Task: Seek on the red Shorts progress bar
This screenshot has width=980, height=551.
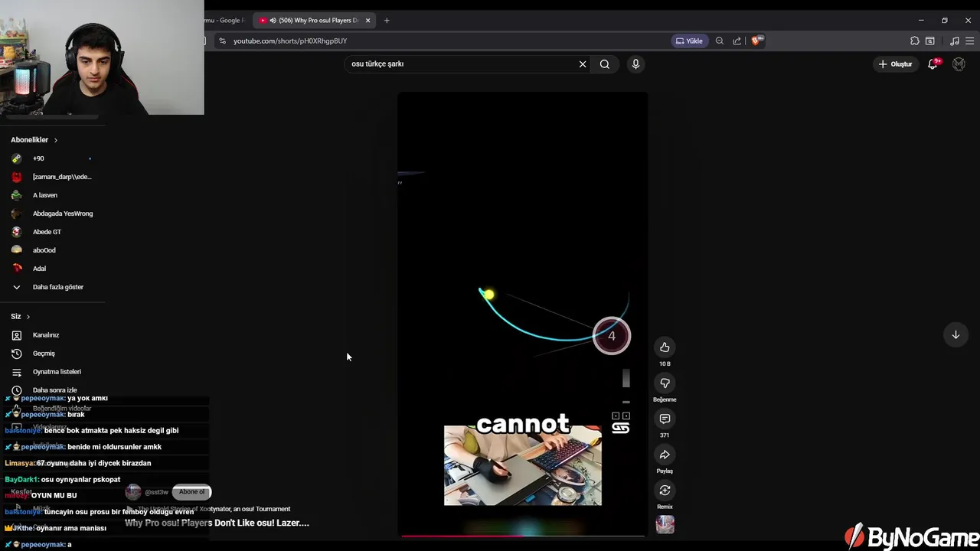Action: point(522,536)
